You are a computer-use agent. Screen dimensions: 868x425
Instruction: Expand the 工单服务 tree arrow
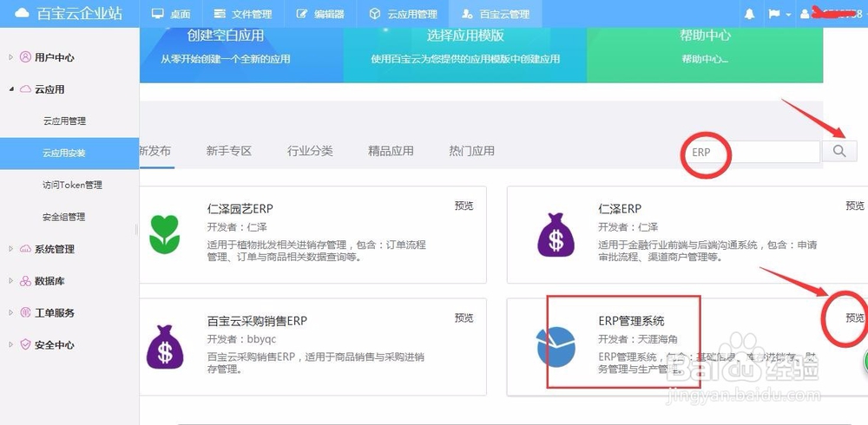tap(10, 312)
